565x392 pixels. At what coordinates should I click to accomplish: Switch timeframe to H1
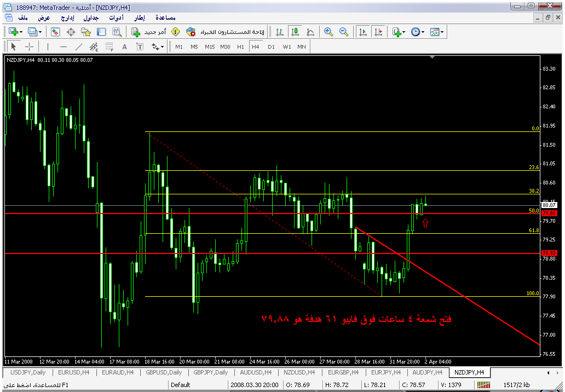tap(241, 47)
